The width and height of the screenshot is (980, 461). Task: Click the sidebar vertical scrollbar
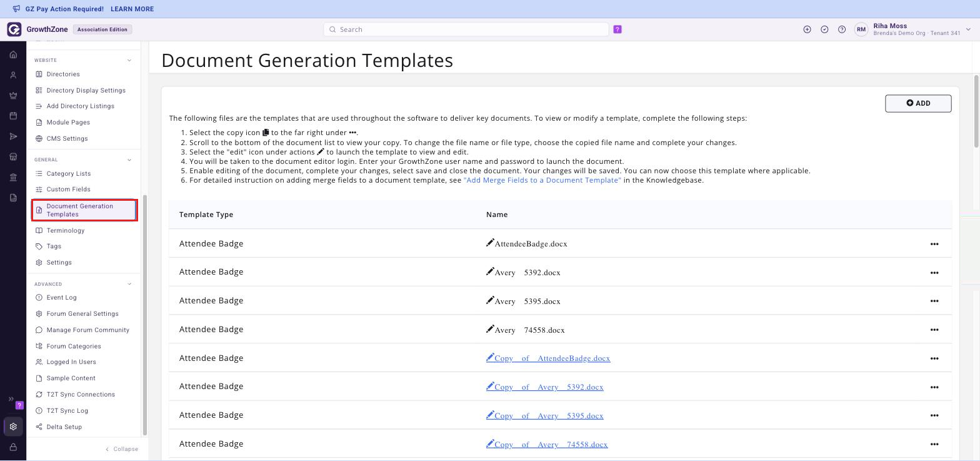(145, 315)
